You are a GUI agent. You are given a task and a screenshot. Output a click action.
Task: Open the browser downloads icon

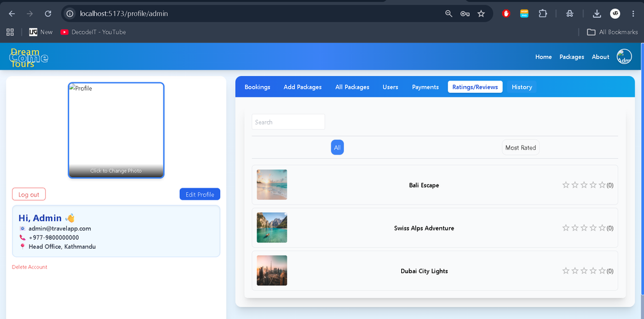tap(596, 14)
